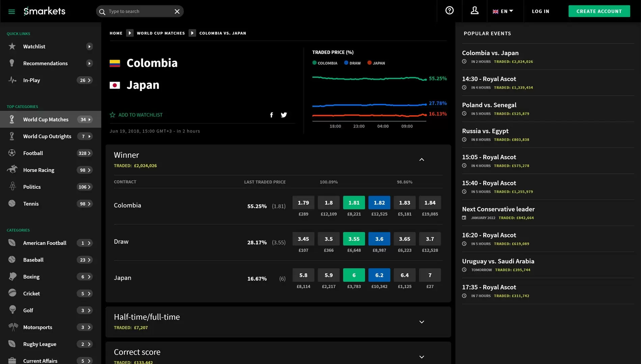The image size is (641, 364).
Task: Click the Motorsports checkered flags icon
Action: pos(13,326)
